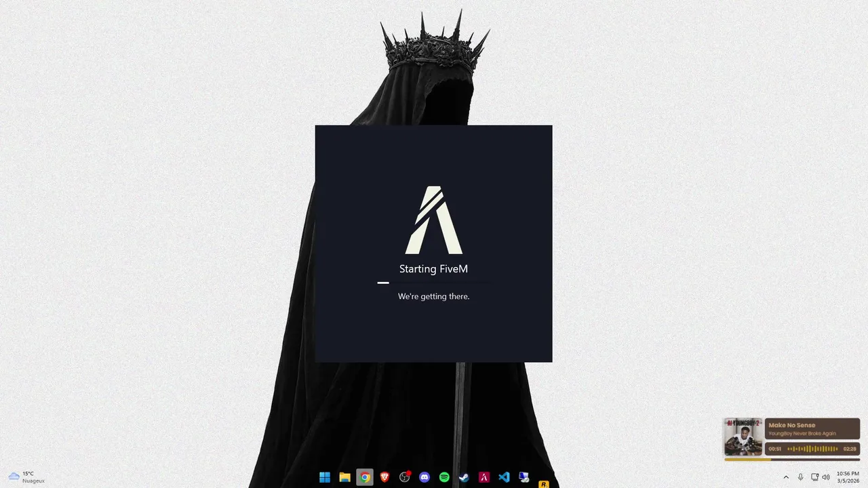This screenshot has width=868, height=488.
Task: Seek on the music widget progress bar
Action: pos(792,460)
